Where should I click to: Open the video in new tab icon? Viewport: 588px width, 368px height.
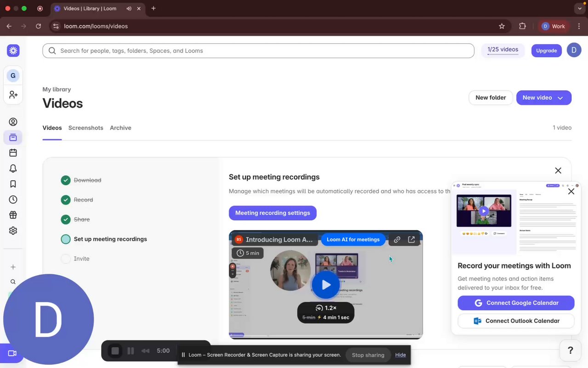[412, 239]
